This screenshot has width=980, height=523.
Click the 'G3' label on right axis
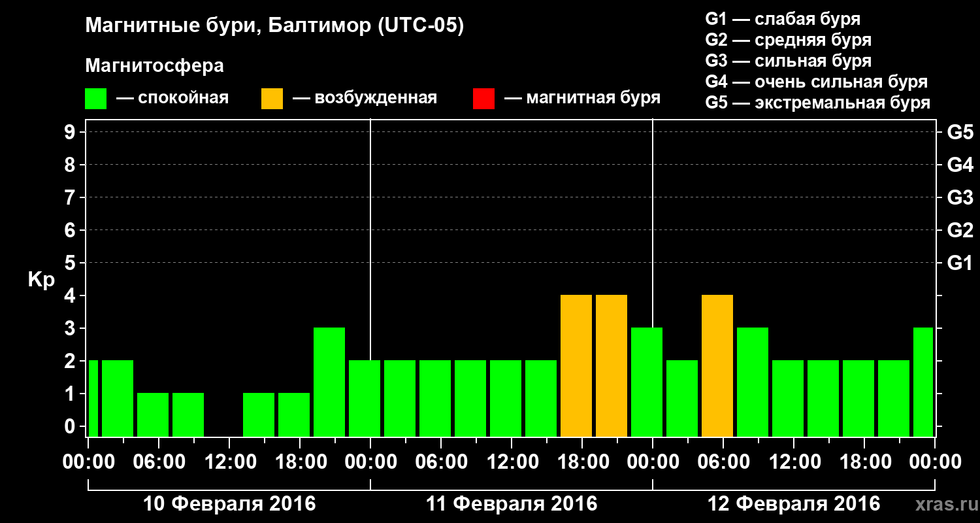coord(960,198)
